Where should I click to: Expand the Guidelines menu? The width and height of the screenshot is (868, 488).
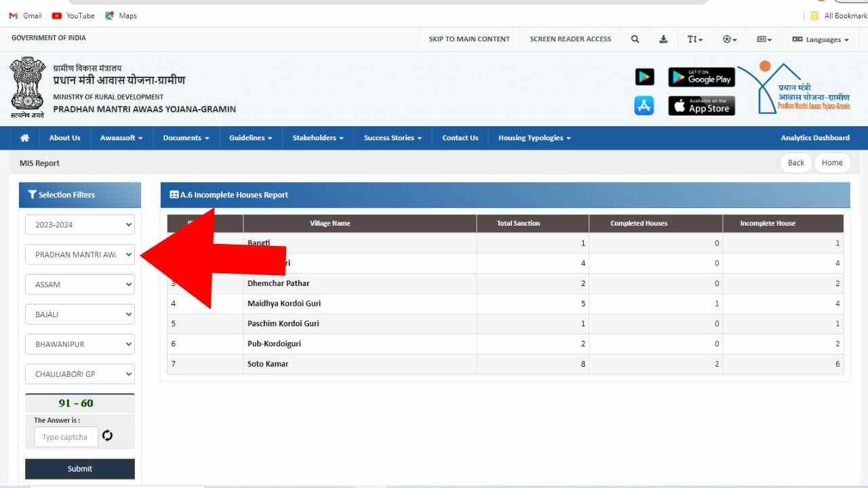point(250,138)
